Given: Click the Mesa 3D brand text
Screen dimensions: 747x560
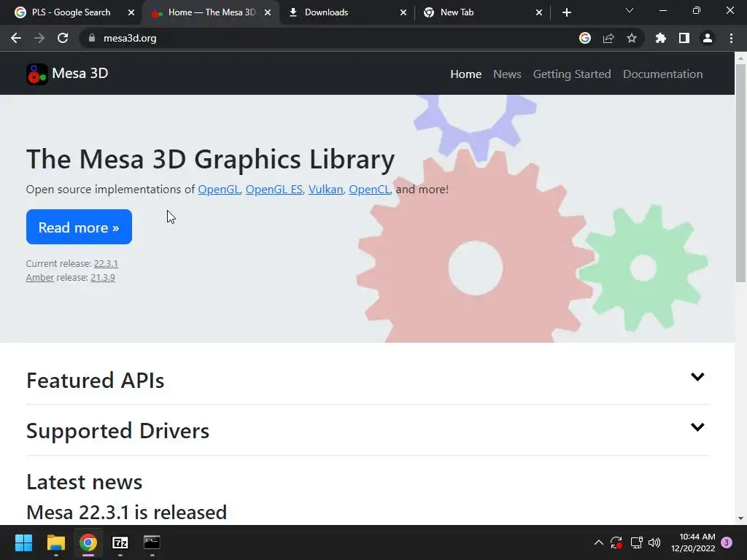Looking at the screenshot, I should pyautogui.click(x=80, y=74).
